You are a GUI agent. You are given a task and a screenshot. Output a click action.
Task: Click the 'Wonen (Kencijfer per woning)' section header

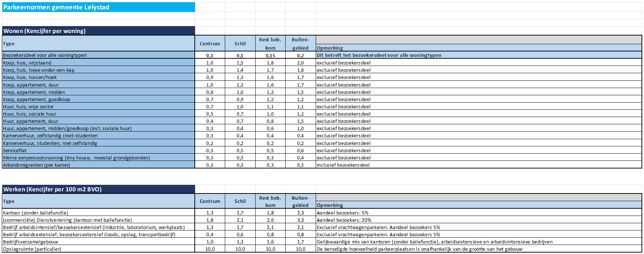[x=98, y=31]
